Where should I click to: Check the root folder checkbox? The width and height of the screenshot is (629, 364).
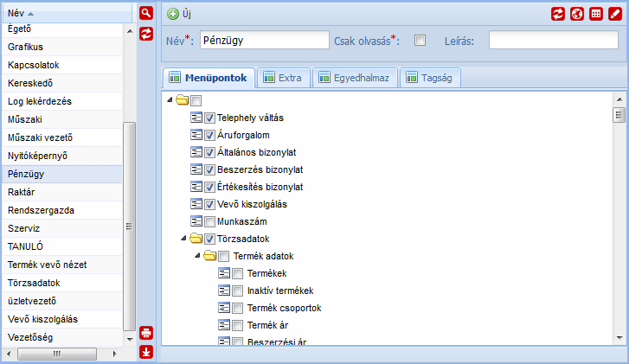coord(196,100)
